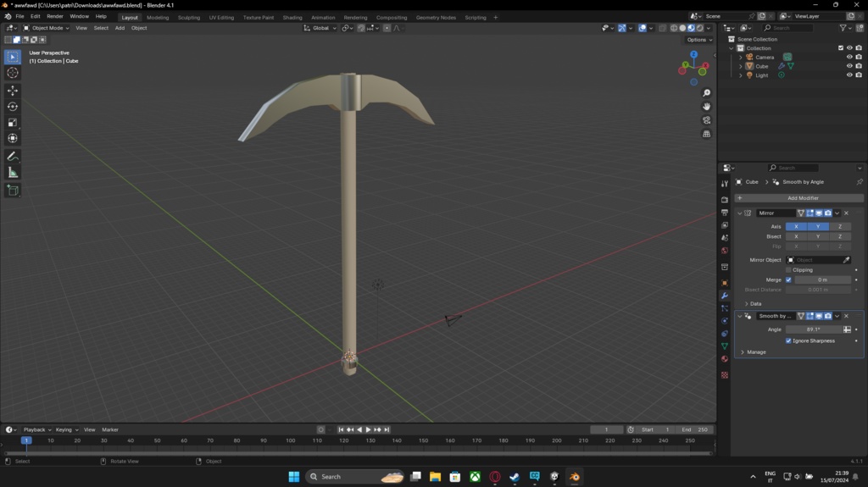Toggle Mirror modifier realtime display
This screenshot has height=487, width=868.
click(x=819, y=213)
